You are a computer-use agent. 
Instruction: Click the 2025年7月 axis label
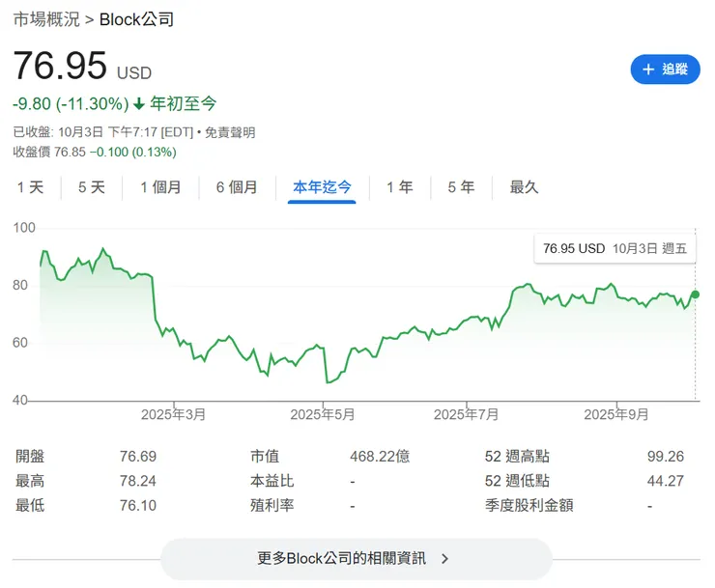coord(466,414)
